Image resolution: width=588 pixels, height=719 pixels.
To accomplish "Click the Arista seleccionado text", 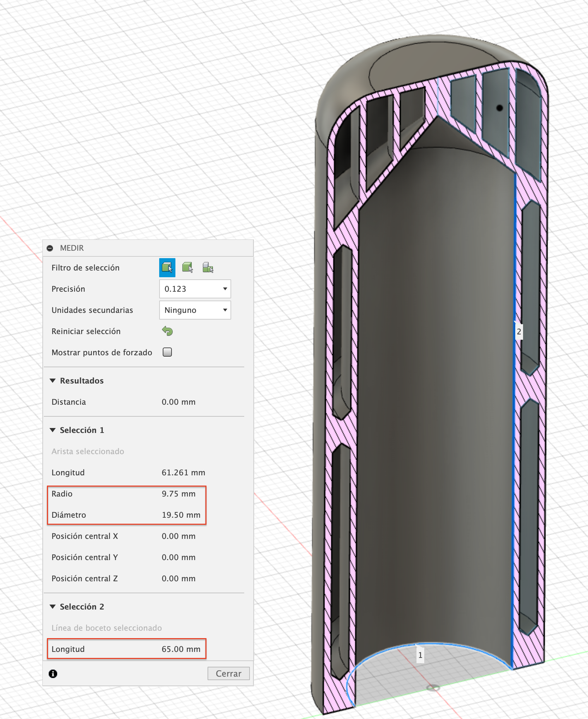I will pyautogui.click(x=88, y=451).
